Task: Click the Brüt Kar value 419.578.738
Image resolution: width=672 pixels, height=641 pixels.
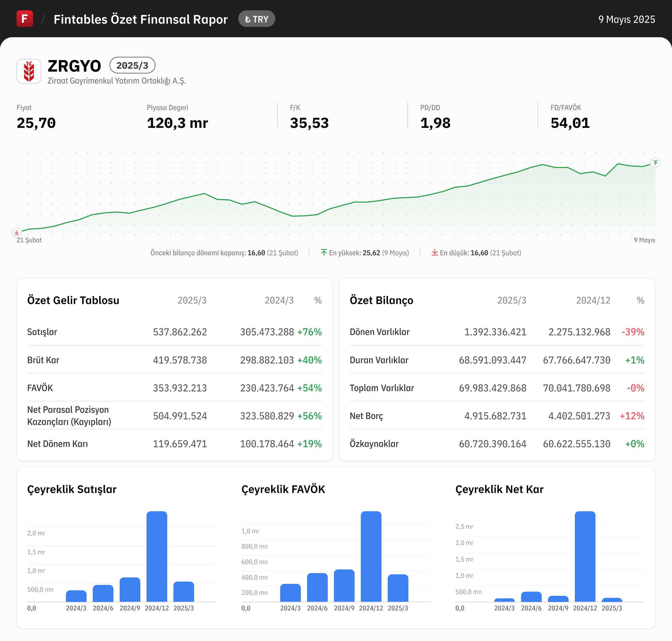Action: click(x=180, y=360)
